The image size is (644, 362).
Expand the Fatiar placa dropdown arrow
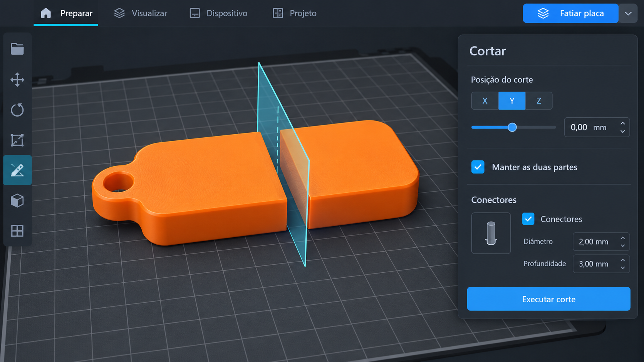628,13
